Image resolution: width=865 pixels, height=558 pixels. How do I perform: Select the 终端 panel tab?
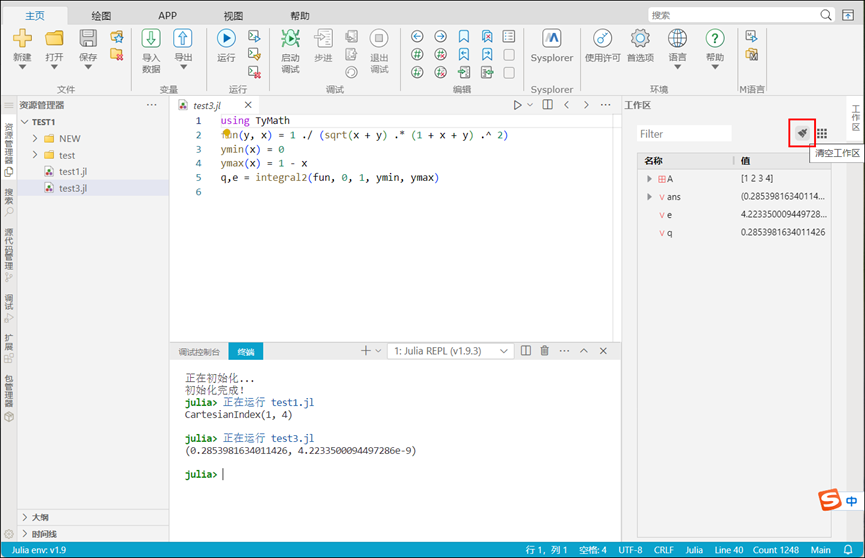click(x=245, y=352)
